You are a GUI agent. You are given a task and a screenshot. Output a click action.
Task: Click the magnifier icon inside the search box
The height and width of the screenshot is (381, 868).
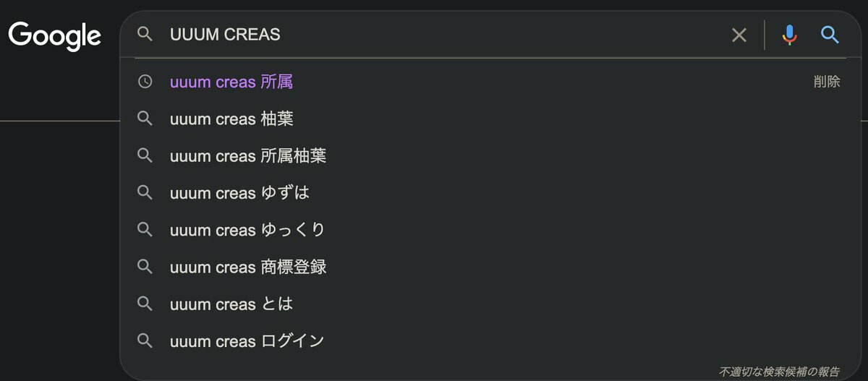145,34
